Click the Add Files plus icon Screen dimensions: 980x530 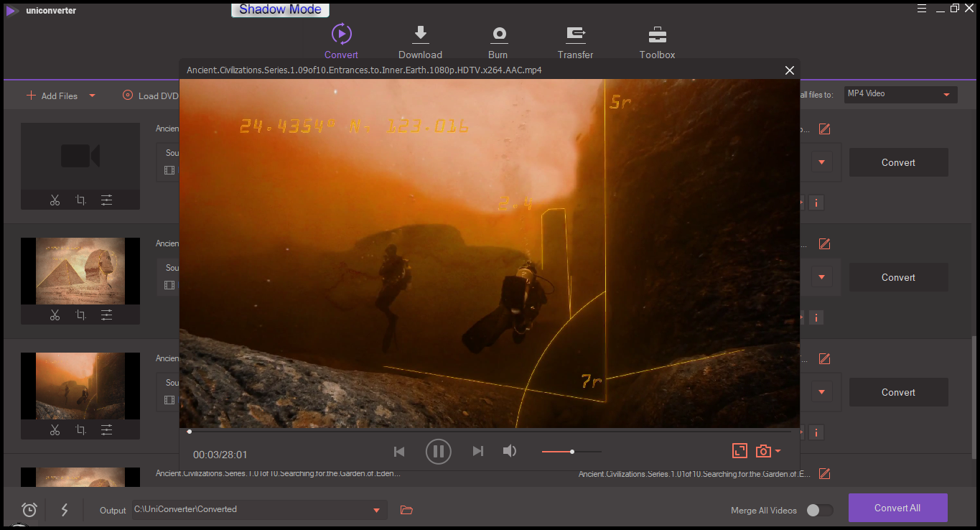click(31, 96)
